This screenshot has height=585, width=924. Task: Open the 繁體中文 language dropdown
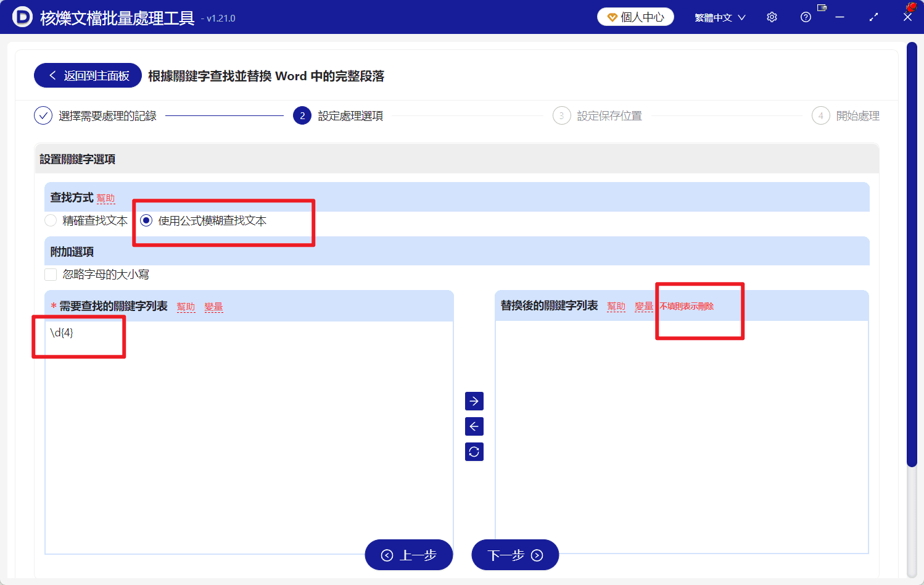point(719,17)
